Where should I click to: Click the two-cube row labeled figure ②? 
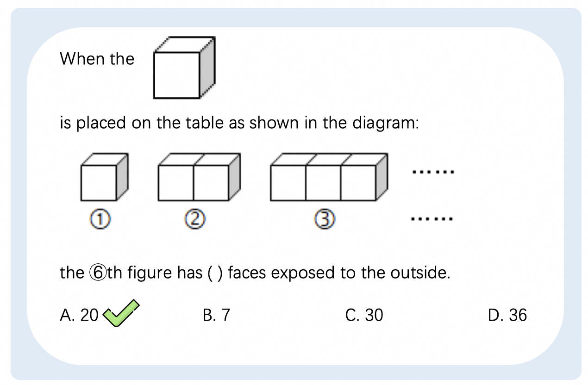[x=199, y=177]
